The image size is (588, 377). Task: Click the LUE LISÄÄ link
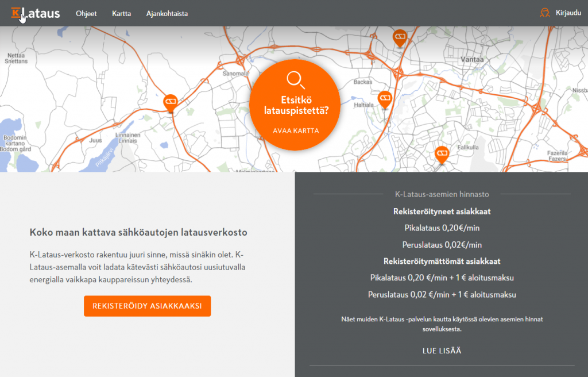(442, 351)
